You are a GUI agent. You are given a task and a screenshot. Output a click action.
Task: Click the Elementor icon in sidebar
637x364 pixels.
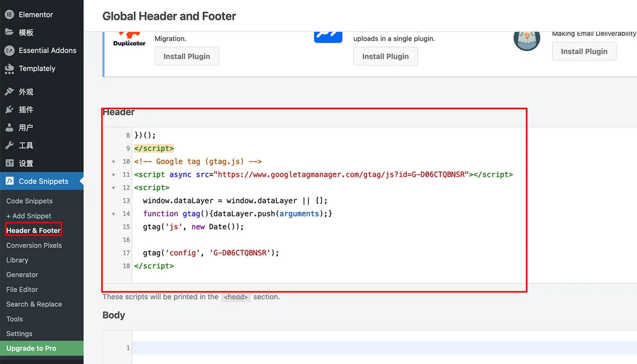(x=9, y=15)
